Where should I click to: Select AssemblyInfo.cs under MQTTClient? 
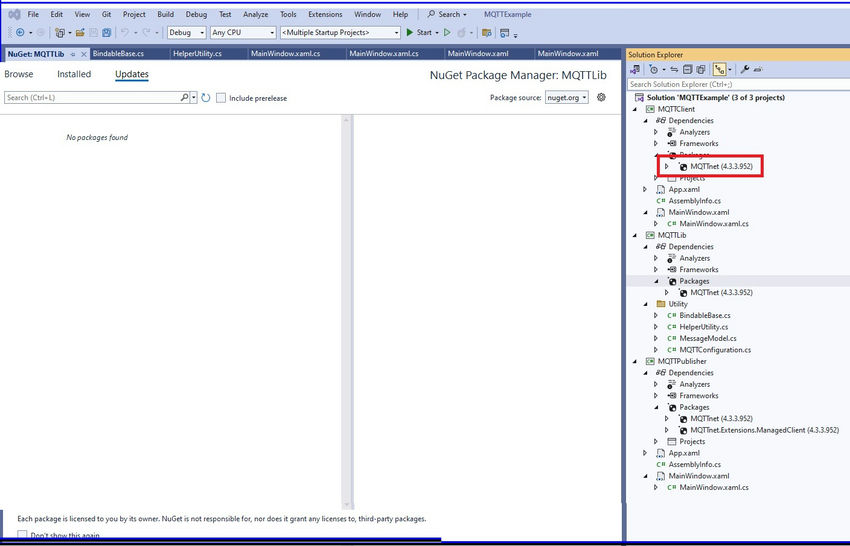click(694, 201)
